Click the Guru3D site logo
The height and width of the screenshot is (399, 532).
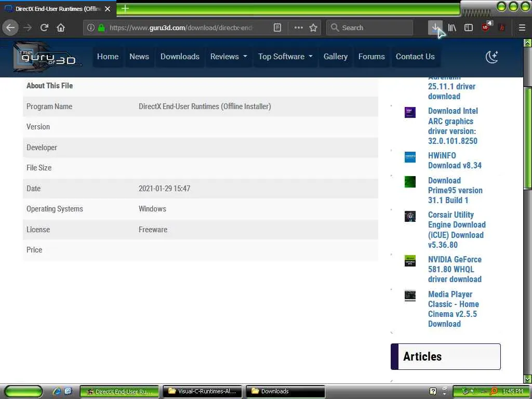[x=47, y=57]
